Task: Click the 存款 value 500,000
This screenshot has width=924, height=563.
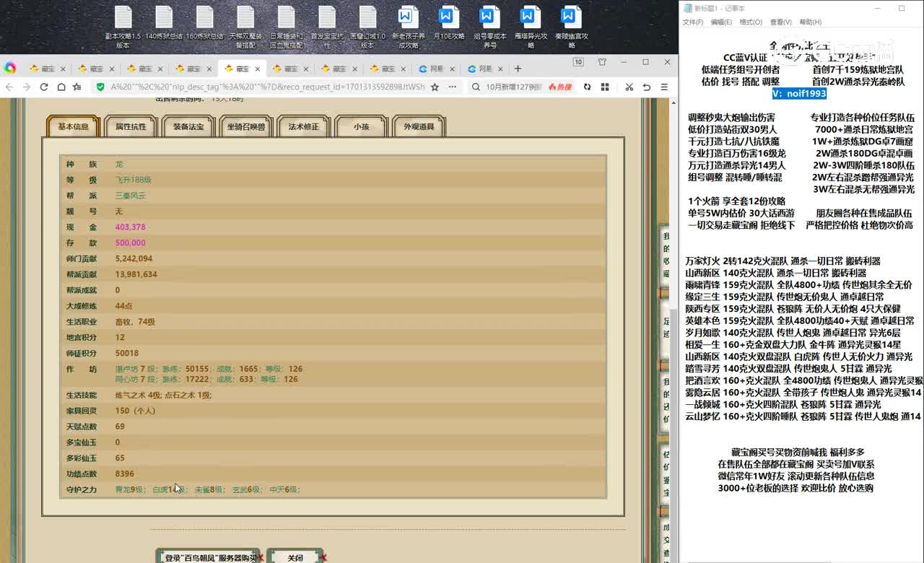Action: coord(131,243)
